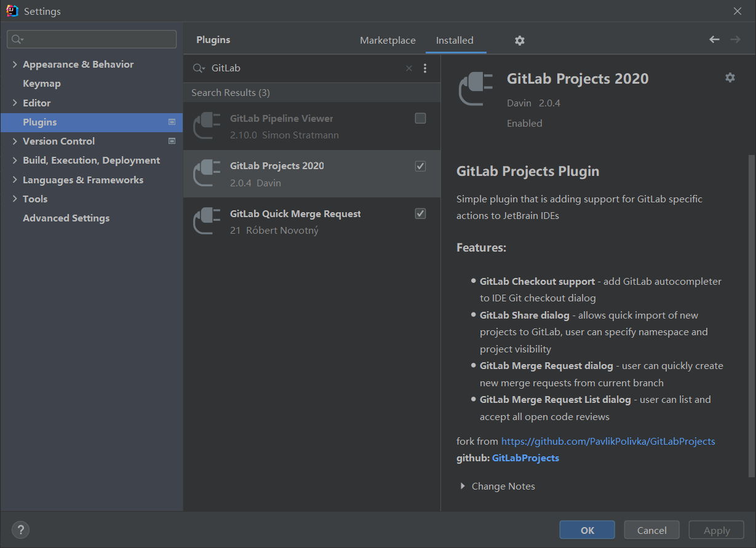Expand the Change Notes section

463,486
